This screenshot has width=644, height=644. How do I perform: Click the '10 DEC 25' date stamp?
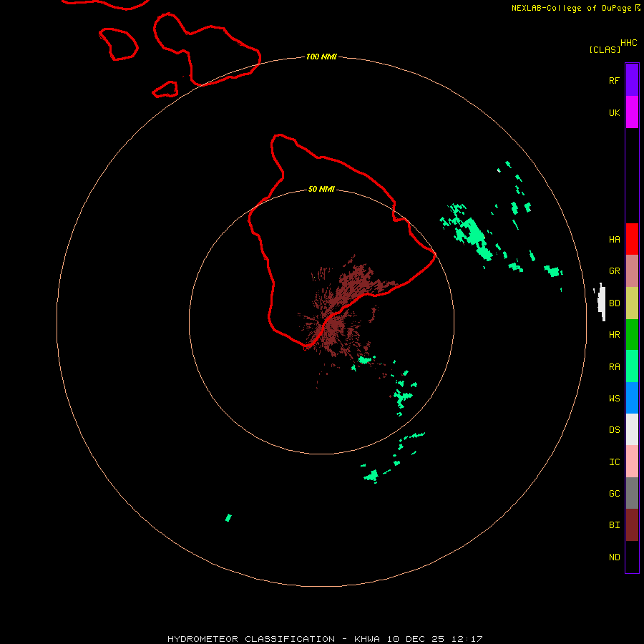click(416, 639)
